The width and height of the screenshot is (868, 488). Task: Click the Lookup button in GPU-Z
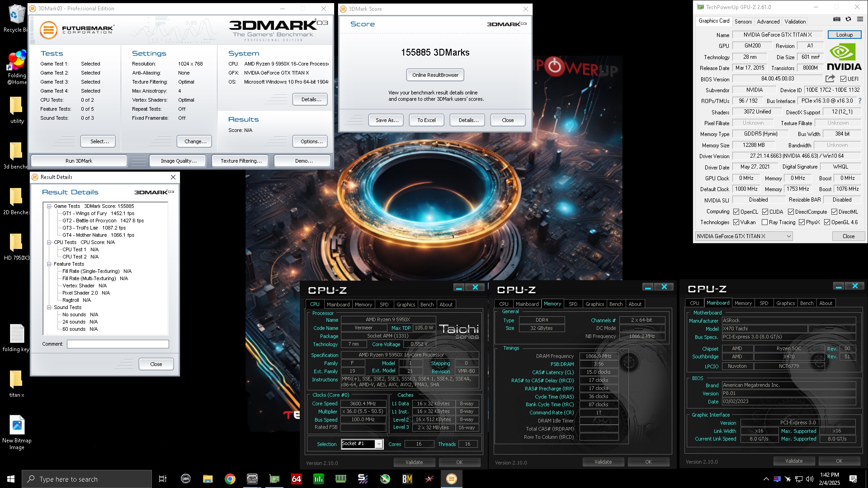tap(844, 35)
